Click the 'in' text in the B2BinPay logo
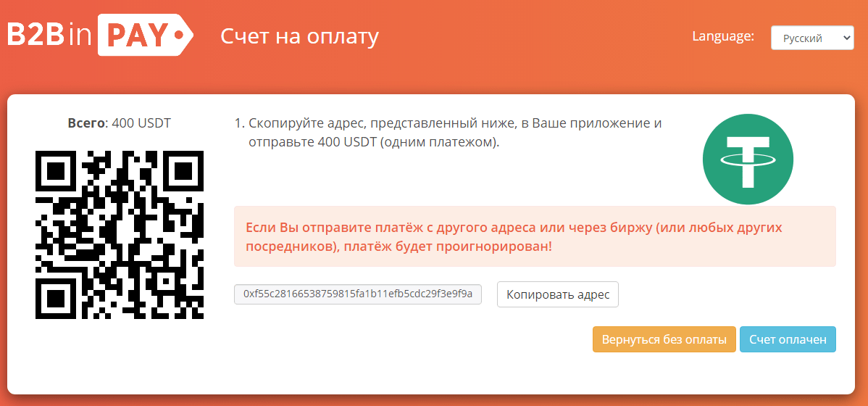The image size is (868, 406). [x=81, y=35]
